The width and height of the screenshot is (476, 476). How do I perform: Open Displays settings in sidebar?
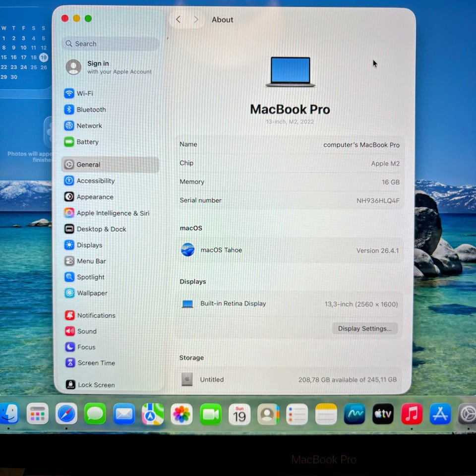110,245
